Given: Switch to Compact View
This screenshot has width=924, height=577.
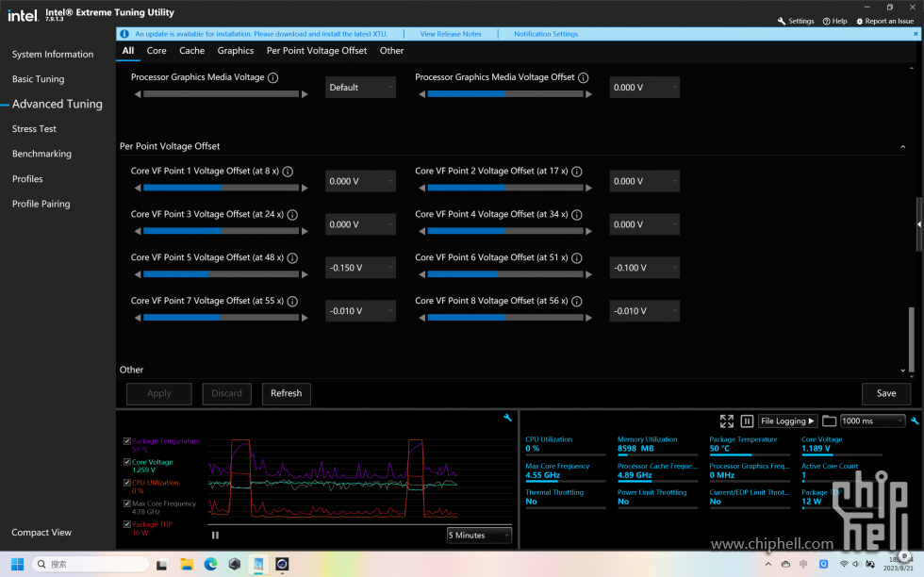Looking at the screenshot, I should pos(41,532).
